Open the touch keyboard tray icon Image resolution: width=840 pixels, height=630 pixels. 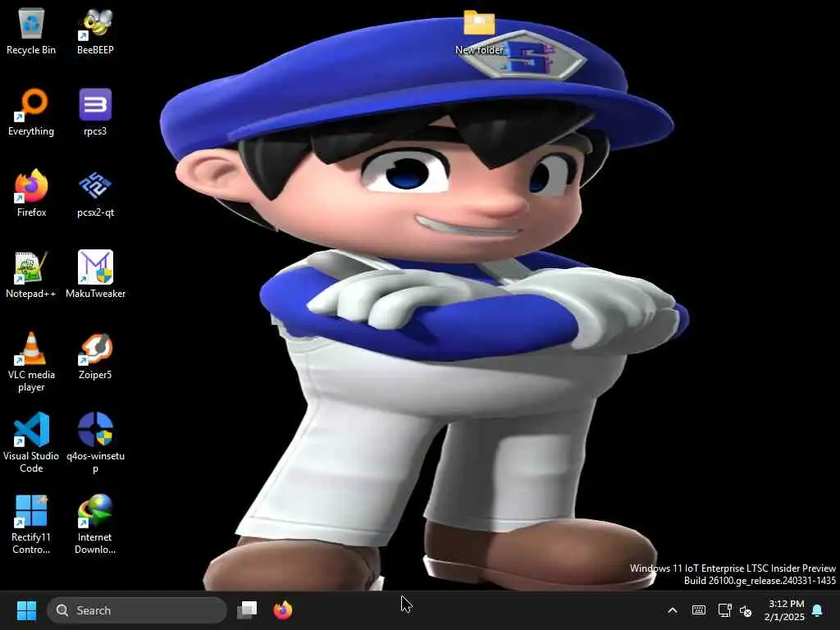699,610
